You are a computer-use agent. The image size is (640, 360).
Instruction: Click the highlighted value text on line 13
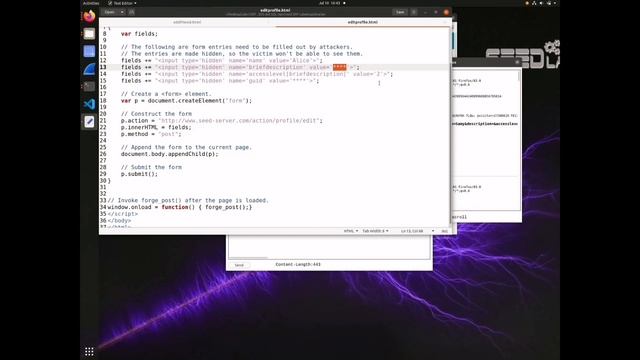(x=340, y=67)
